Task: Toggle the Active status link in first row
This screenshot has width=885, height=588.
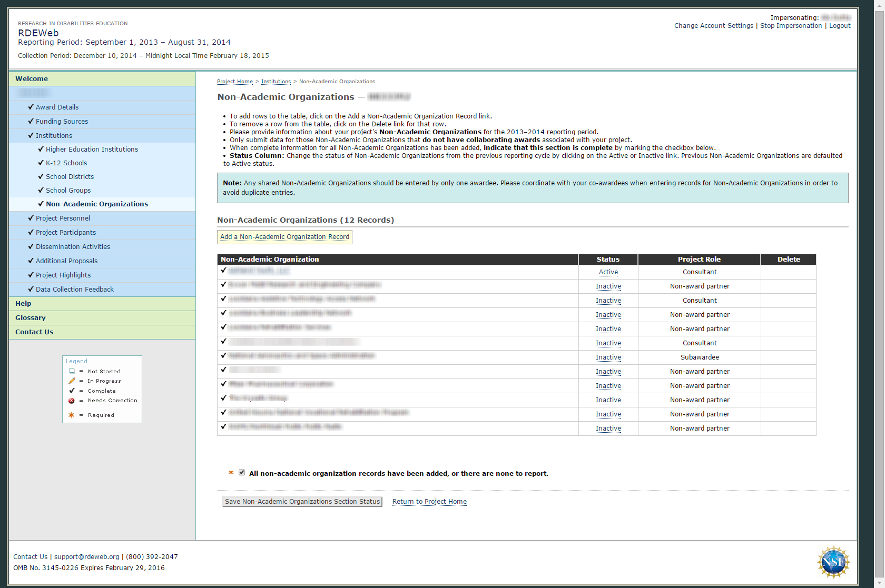Action: point(608,272)
